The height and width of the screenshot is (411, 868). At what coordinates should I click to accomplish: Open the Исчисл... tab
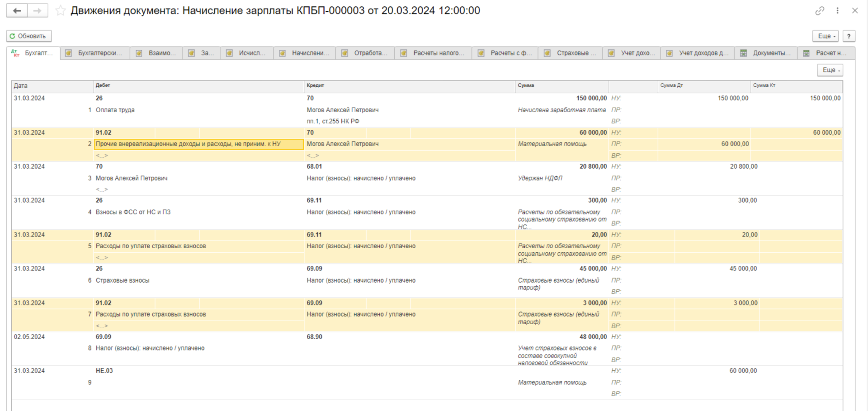(x=247, y=53)
